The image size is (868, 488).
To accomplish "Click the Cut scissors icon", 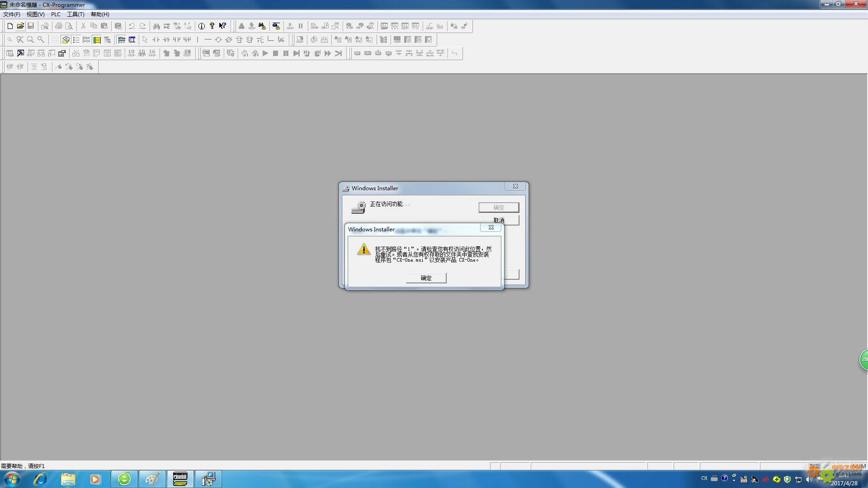I will (83, 26).
